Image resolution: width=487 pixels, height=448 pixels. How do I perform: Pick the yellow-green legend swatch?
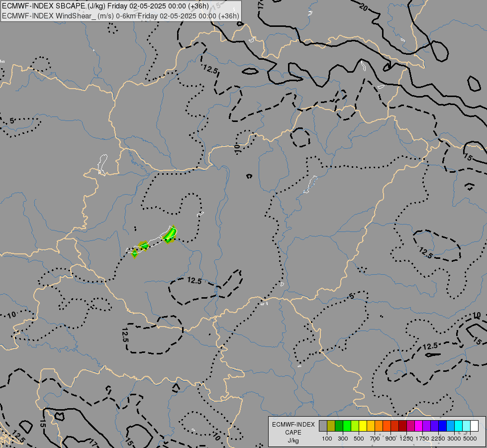tap(355, 426)
